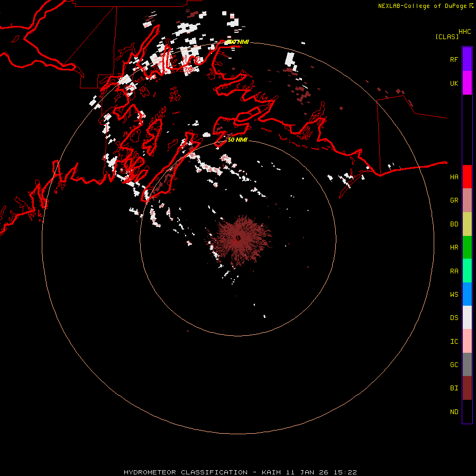Click the 'KAIH' radar station identifier
The image size is (476, 476).
tap(271, 472)
